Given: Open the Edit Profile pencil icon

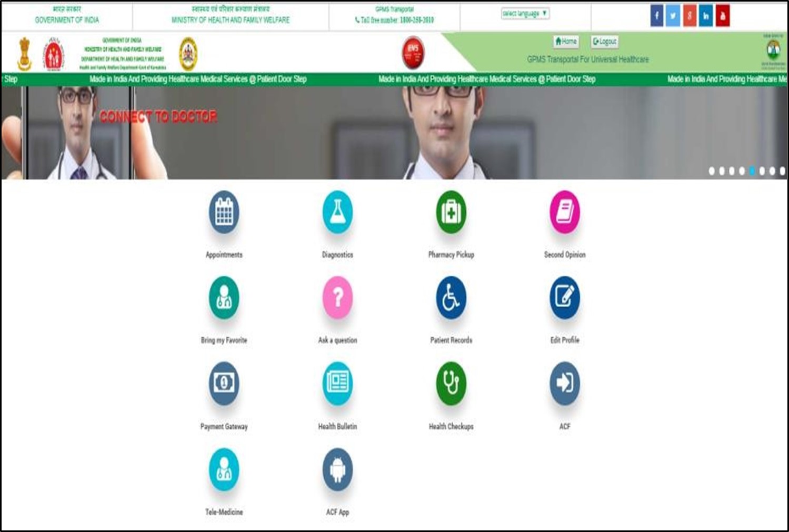Looking at the screenshot, I should click(565, 298).
